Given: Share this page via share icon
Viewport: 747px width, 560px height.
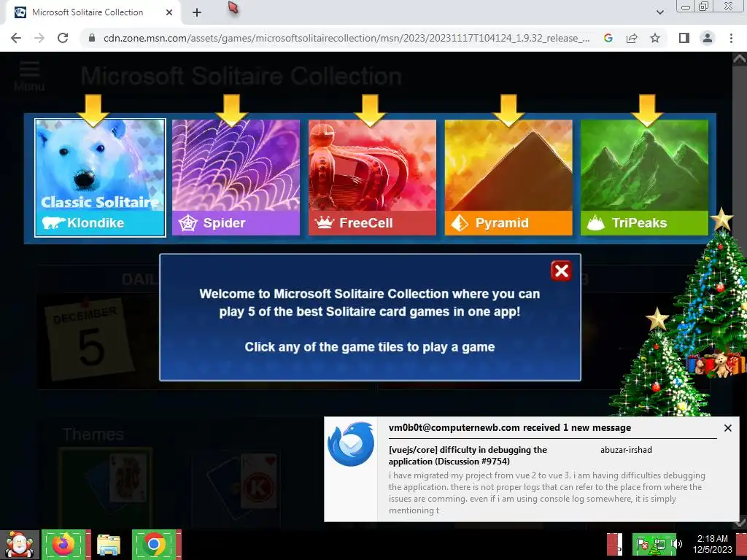Looking at the screenshot, I should point(632,38).
